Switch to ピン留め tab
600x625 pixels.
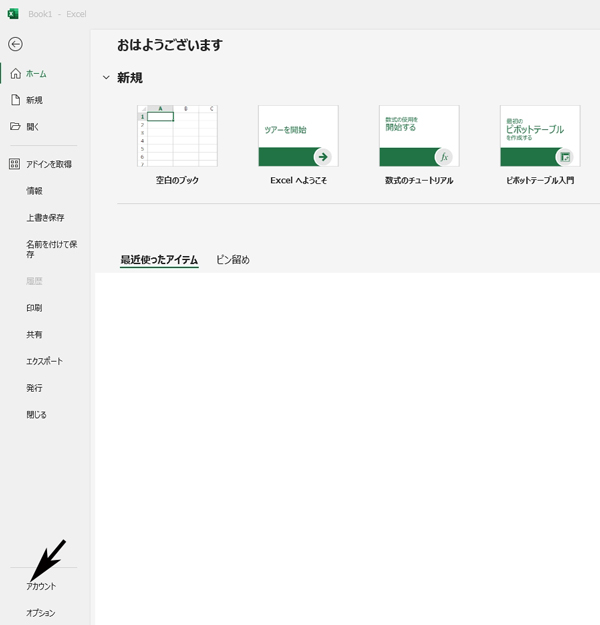tap(233, 260)
